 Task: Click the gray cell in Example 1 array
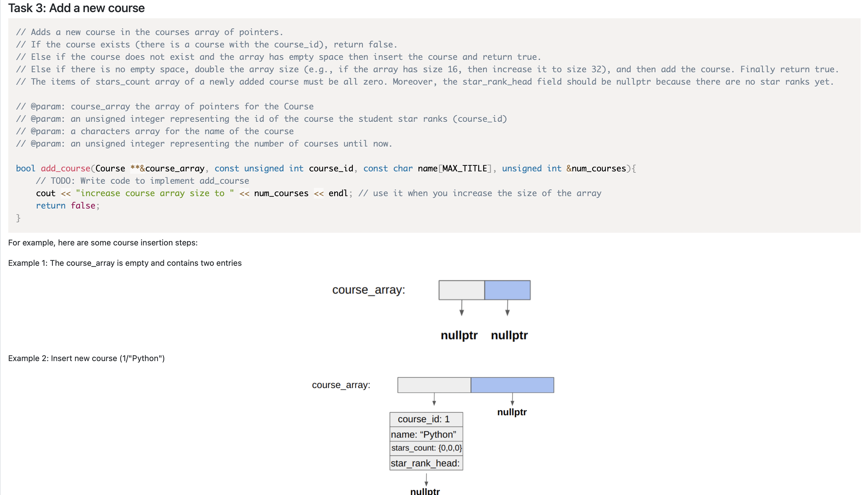pyautogui.click(x=461, y=290)
